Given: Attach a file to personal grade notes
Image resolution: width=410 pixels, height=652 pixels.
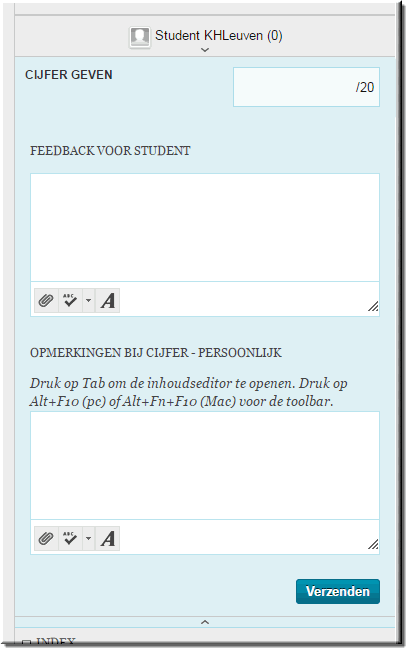Looking at the screenshot, I should click(x=46, y=538).
